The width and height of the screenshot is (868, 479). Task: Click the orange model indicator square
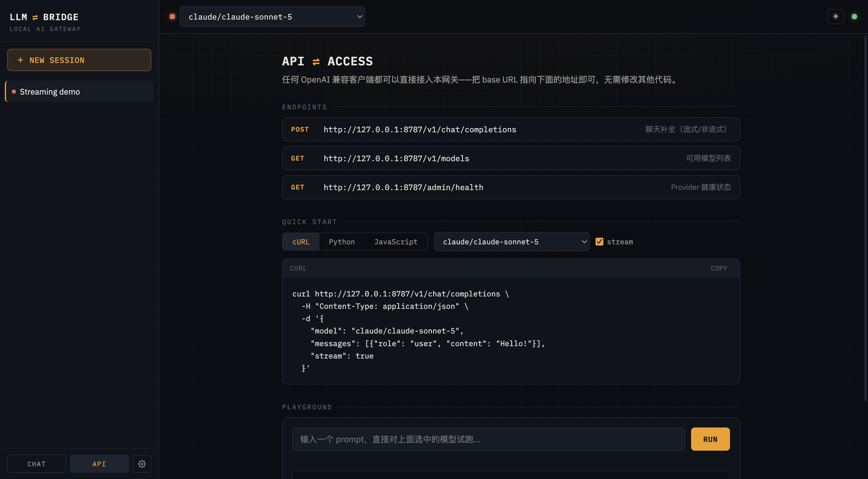click(x=172, y=17)
